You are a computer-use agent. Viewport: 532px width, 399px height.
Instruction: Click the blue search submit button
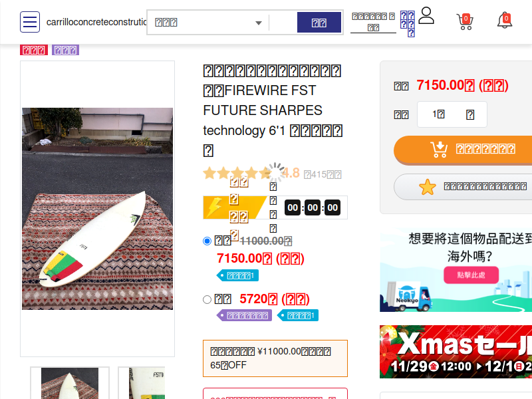(319, 23)
